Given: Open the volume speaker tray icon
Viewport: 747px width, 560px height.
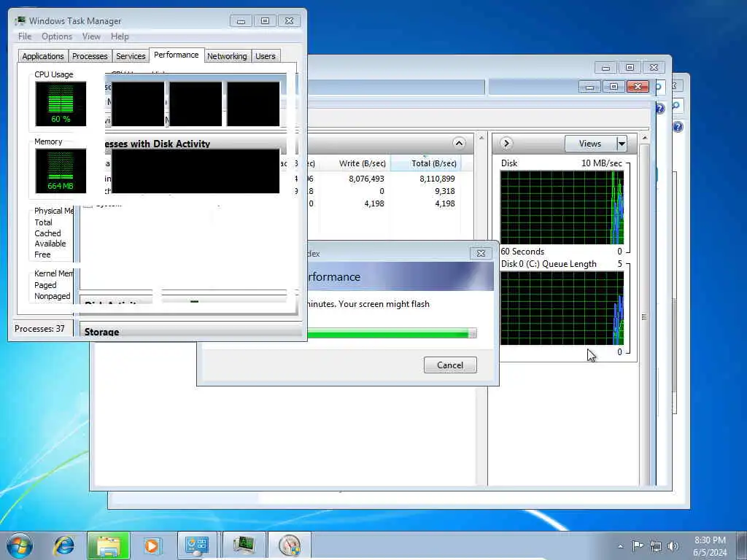Looking at the screenshot, I should click(673, 546).
